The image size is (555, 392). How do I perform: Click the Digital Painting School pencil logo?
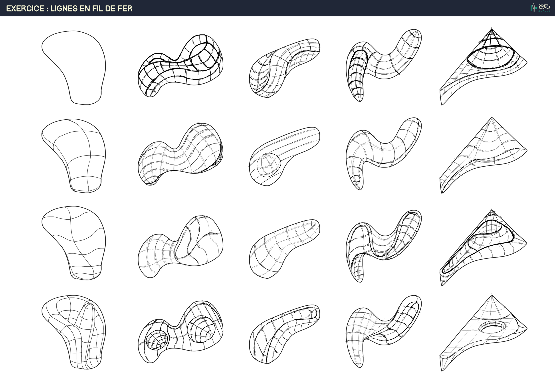pyautogui.click(x=534, y=8)
